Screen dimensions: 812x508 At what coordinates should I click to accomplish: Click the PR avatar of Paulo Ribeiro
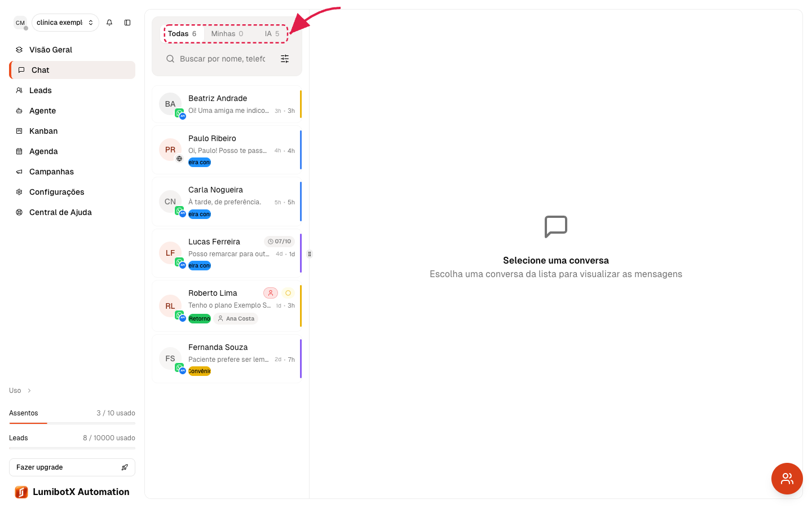click(x=170, y=150)
